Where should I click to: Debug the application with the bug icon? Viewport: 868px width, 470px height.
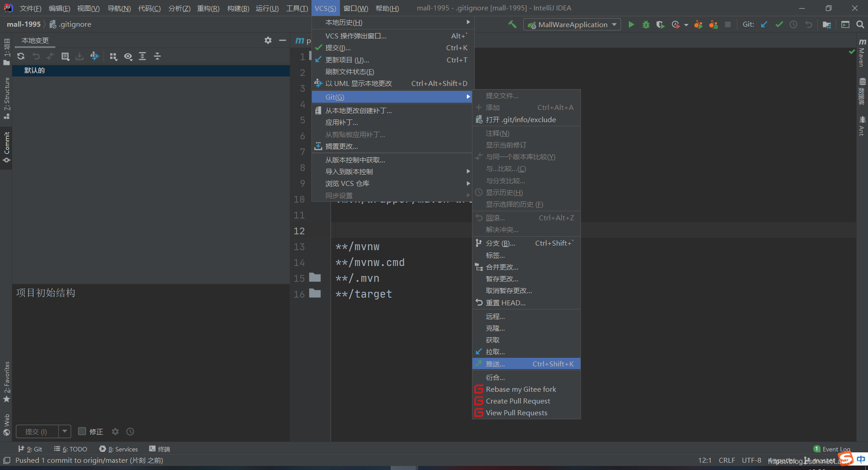point(646,24)
